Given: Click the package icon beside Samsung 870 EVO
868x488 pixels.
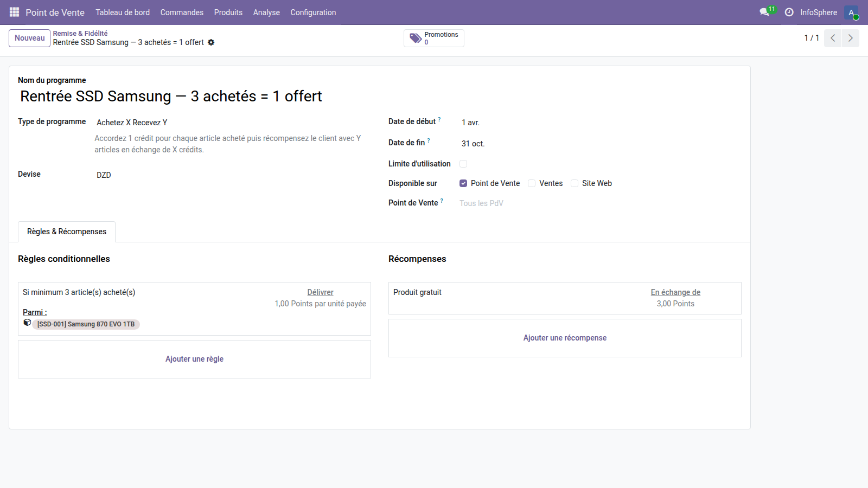Looking at the screenshot, I should (x=27, y=323).
